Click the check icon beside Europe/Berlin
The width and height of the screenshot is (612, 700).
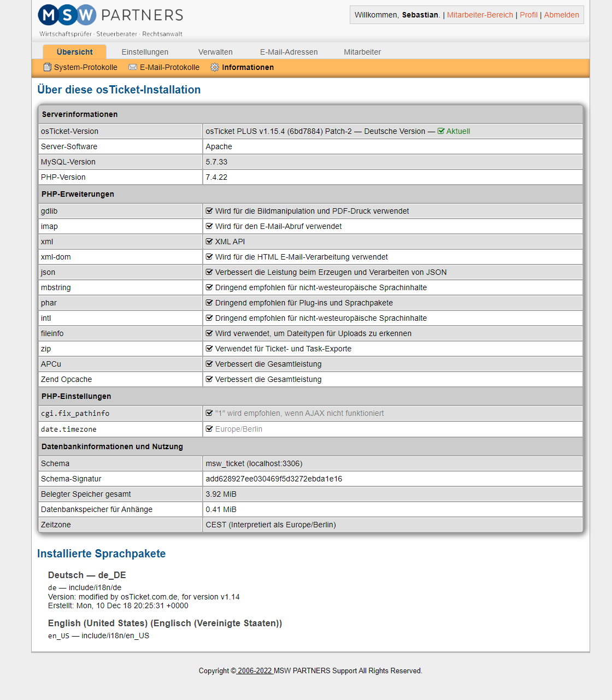(x=209, y=429)
